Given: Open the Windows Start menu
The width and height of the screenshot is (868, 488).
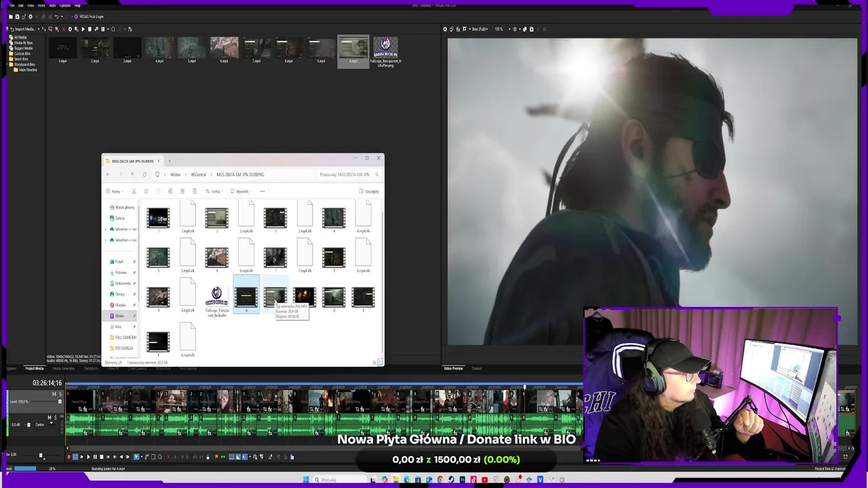Looking at the screenshot, I should pos(306,480).
